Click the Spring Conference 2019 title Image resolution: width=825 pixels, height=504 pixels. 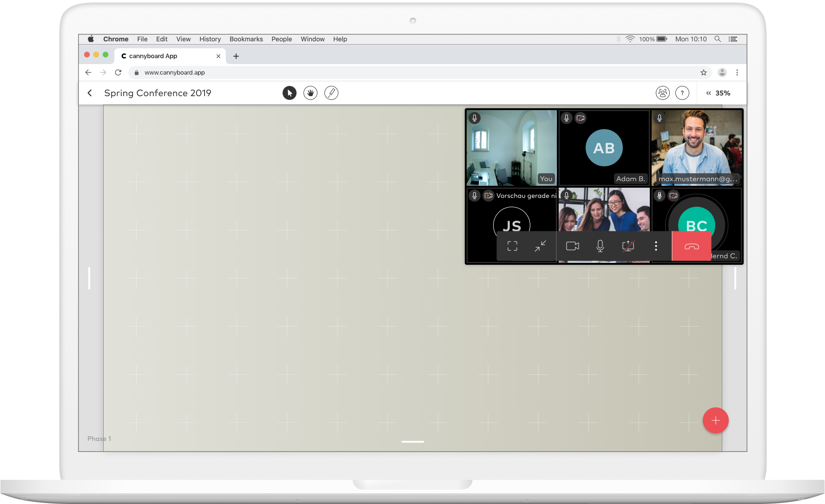point(158,93)
